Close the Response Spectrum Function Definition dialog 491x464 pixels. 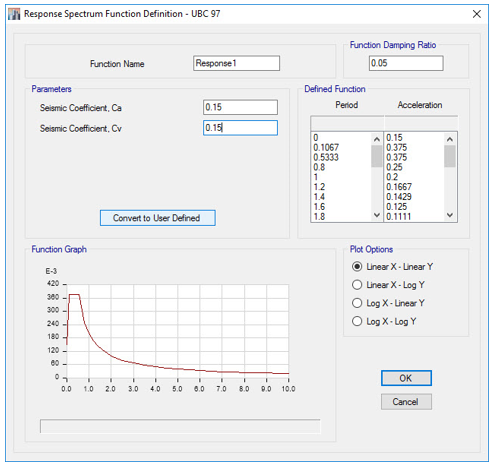click(x=477, y=14)
